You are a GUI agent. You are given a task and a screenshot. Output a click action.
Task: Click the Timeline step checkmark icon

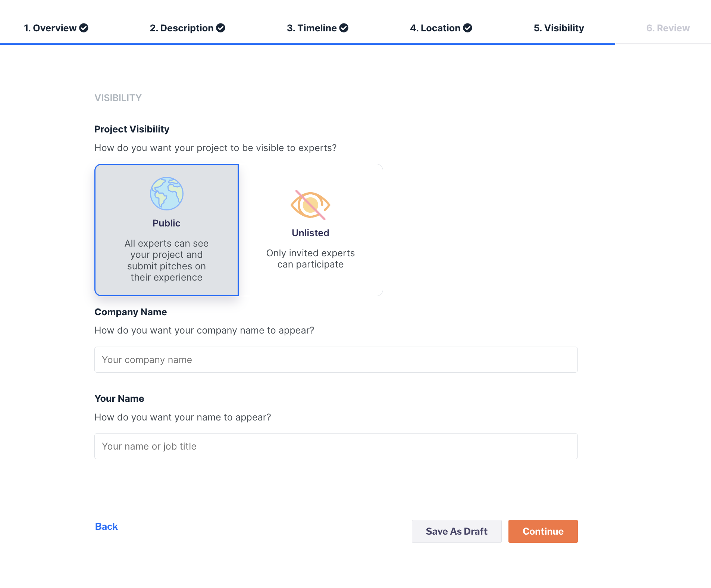click(x=344, y=28)
